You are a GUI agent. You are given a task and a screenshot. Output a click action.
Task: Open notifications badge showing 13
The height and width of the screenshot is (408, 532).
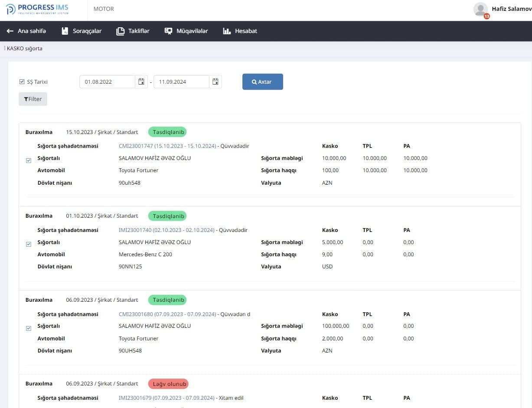486,16
